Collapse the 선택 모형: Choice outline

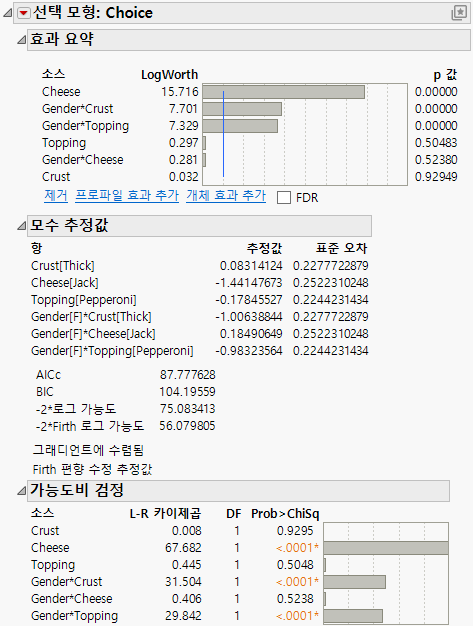point(7,13)
